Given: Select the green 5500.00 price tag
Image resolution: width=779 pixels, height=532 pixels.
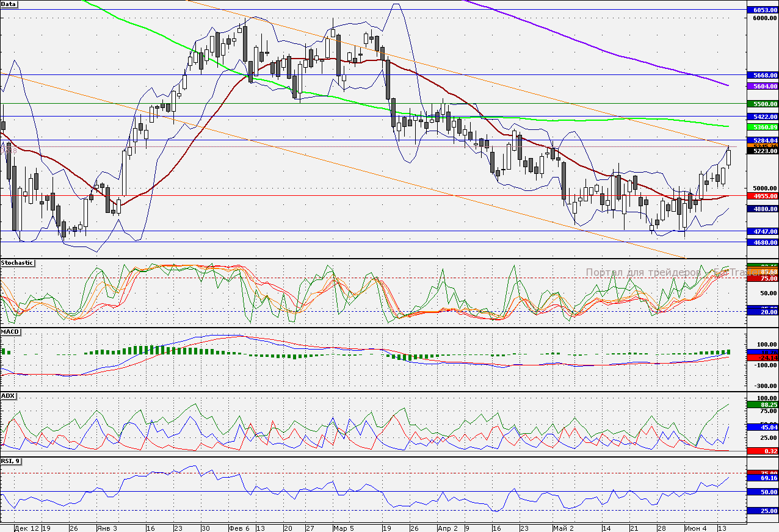Looking at the screenshot, I should [763, 104].
